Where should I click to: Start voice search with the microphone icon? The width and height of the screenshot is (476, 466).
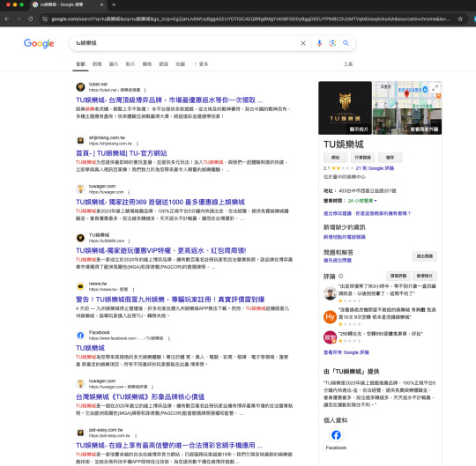(x=319, y=43)
